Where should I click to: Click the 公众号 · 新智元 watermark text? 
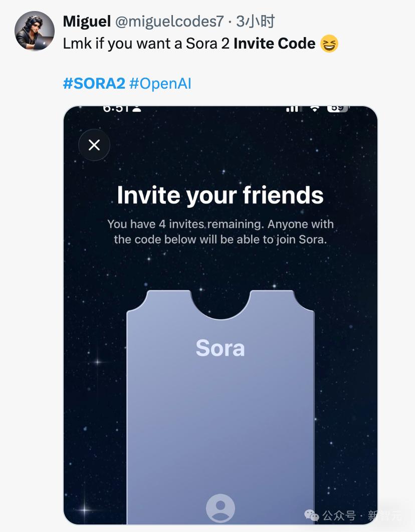click(362, 515)
